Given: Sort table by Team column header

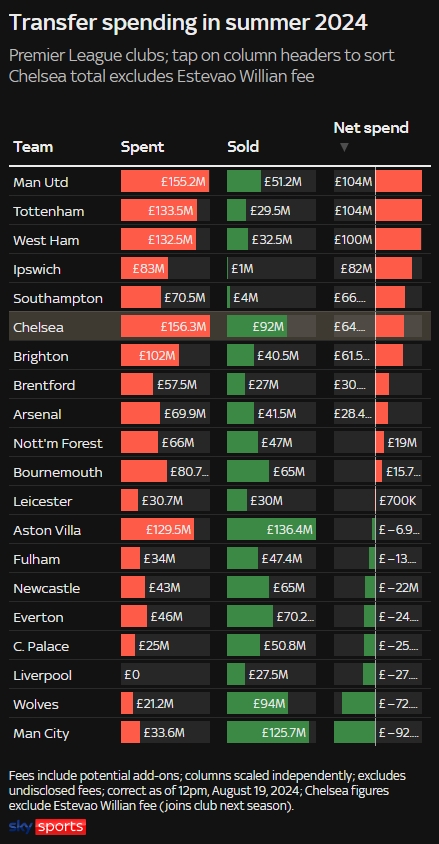Looking at the screenshot, I should coord(33,147).
